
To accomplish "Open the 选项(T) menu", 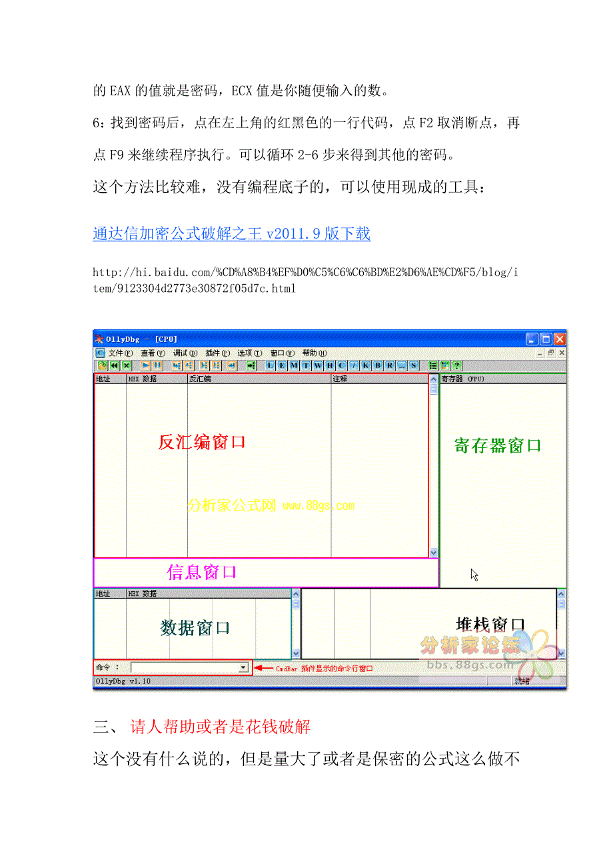I will pos(250,353).
